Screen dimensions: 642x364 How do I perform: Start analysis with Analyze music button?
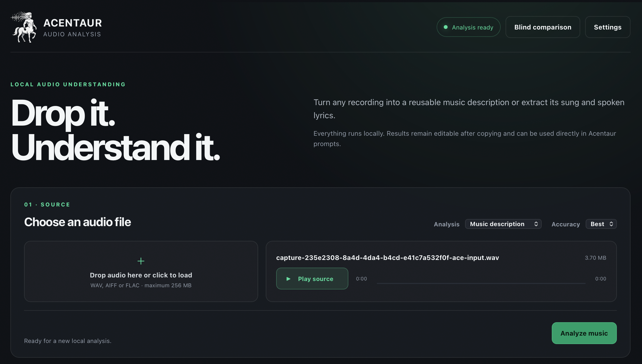(x=584, y=333)
